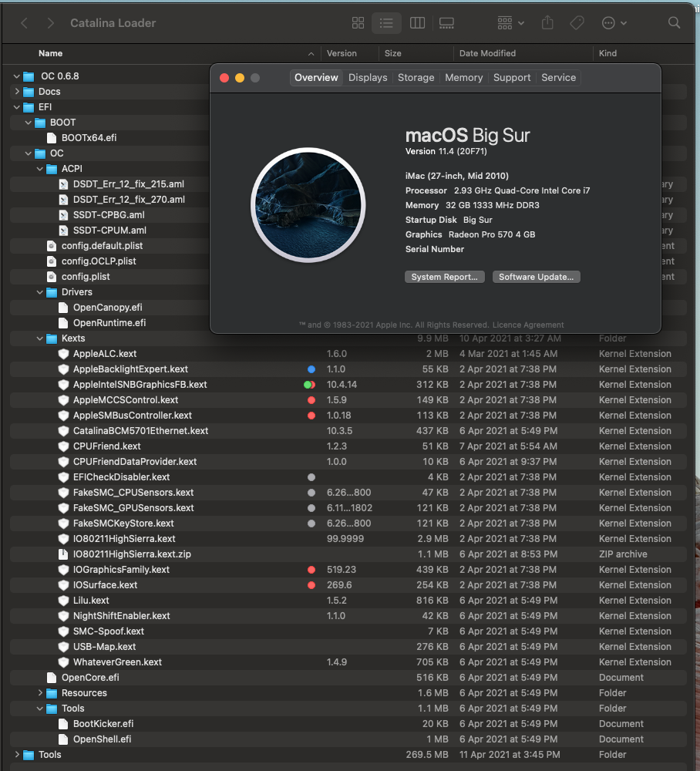Switch to the Displays tab
This screenshot has width=700, height=771.
(368, 78)
